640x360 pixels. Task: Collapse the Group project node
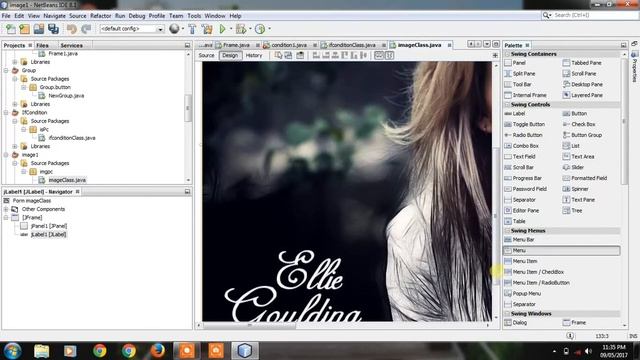click(x=6, y=71)
